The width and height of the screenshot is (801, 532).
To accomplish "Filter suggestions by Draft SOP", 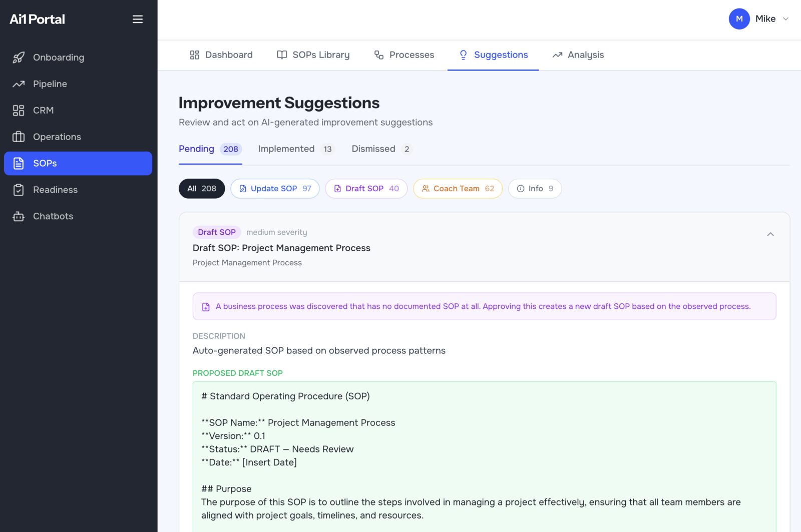I will pyautogui.click(x=366, y=189).
